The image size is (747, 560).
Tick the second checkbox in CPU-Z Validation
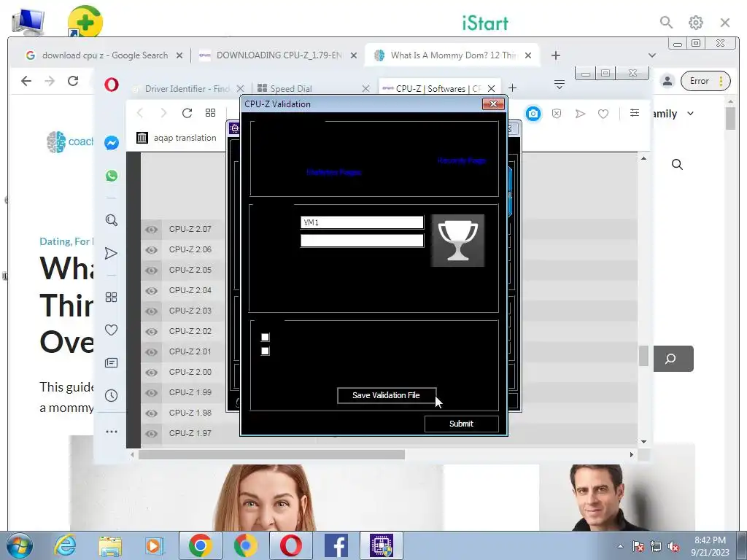(266, 351)
